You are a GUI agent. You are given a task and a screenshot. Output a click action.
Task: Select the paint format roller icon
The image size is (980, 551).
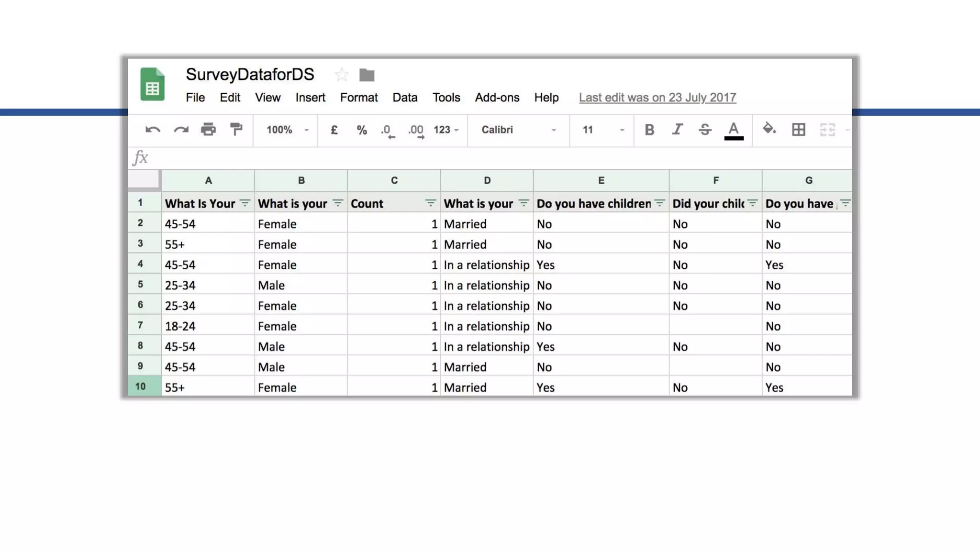[x=236, y=130]
